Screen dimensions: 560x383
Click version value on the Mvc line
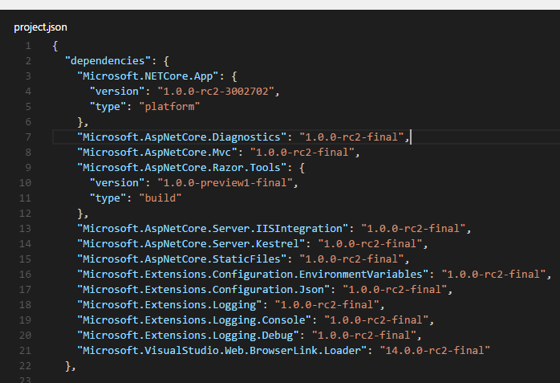click(x=302, y=153)
